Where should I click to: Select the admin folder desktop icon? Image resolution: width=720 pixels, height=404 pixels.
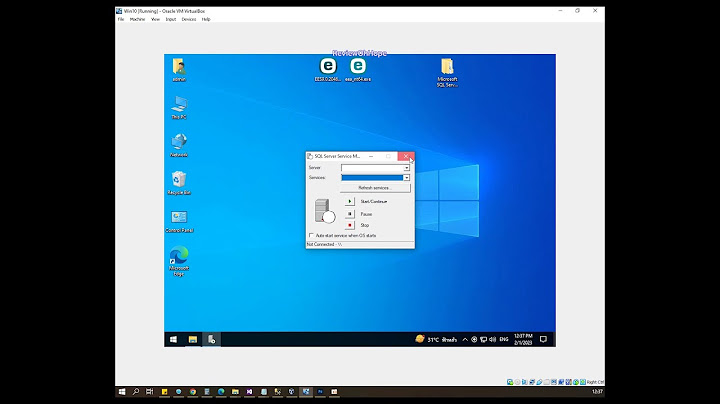(x=179, y=70)
